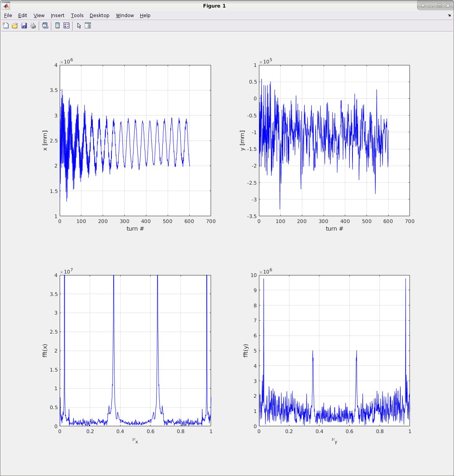Image resolution: width=454 pixels, height=476 pixels.
Task: Select the fft(y) plot in the bottom right
Action: (334, 350)
